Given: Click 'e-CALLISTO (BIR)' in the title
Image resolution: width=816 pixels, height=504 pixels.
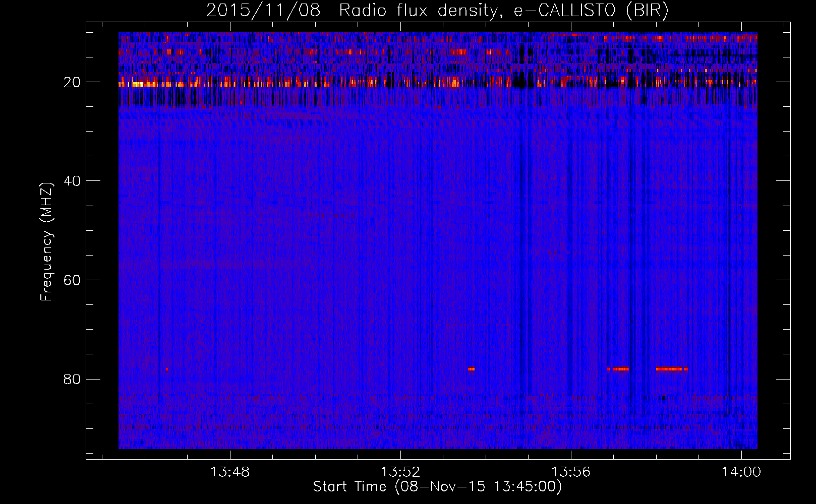Looking at the screenshot, I should [x=590, y=11].
